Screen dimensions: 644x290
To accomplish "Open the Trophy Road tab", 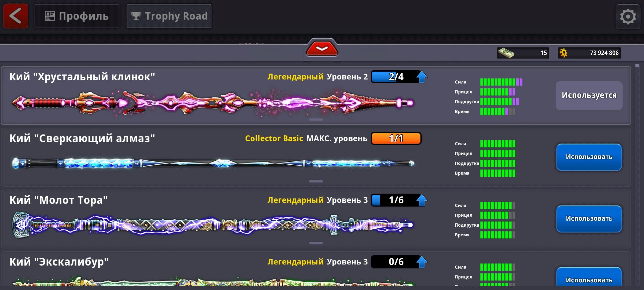I will pyautogui.click(x=169, y=16).
